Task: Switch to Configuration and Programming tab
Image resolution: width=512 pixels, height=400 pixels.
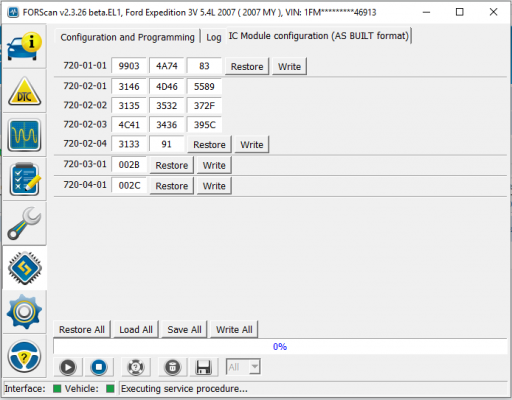Action: click(127, 37)
